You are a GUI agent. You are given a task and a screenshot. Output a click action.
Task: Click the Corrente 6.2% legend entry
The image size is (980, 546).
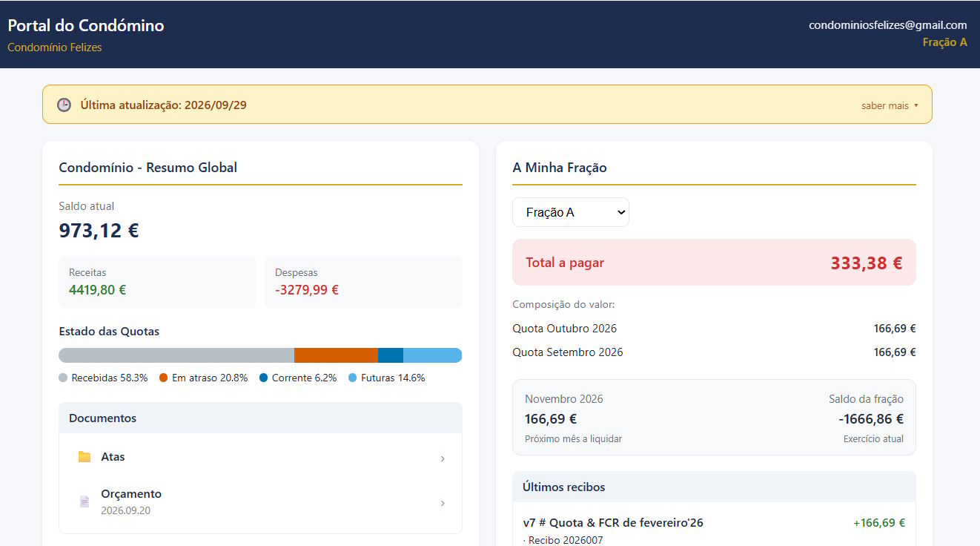point(298,378)
